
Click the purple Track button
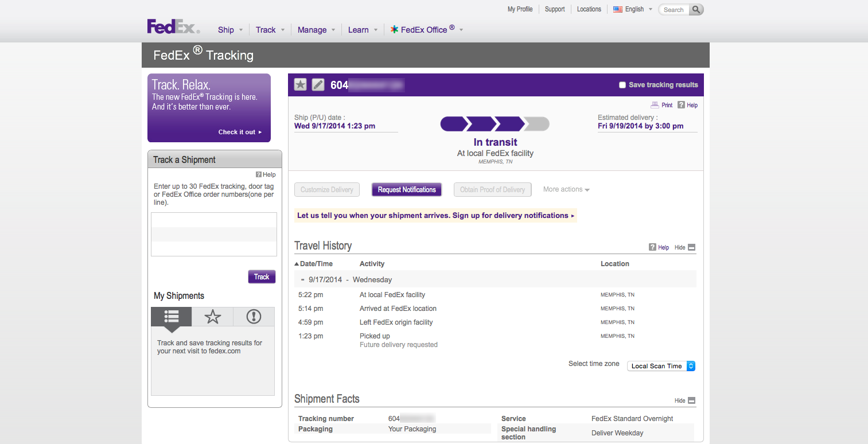point(262,276)
